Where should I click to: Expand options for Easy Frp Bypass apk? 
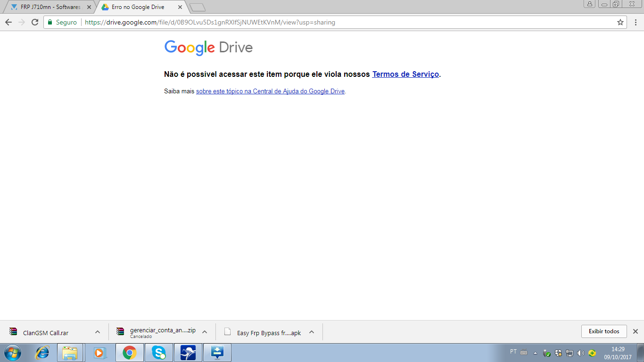coord(312,332)
